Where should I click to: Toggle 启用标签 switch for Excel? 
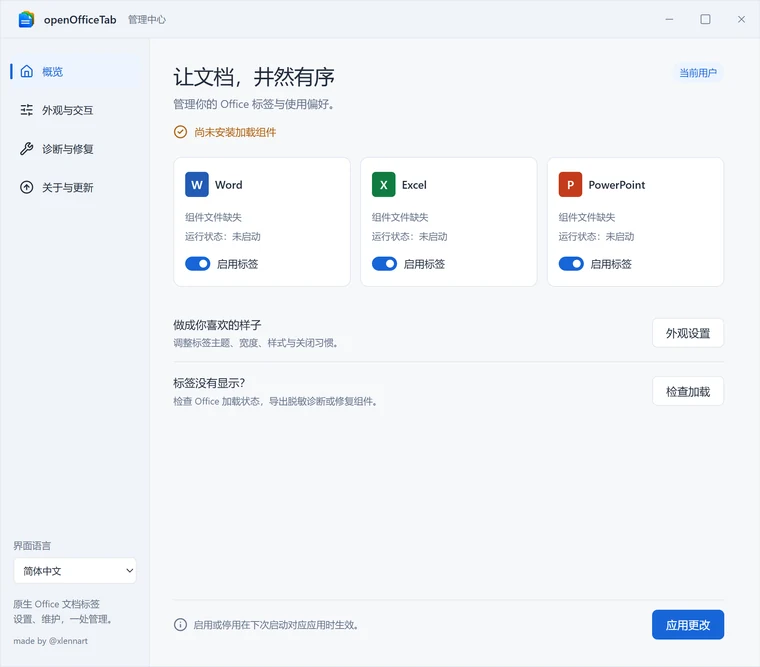point(384,264)
